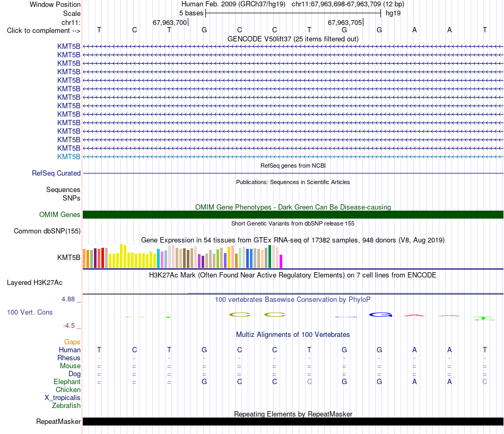The height and width of the screenshot is (434, 504).
Task: Click the Layered H3K27Ac label
Action: pos(34,283)
